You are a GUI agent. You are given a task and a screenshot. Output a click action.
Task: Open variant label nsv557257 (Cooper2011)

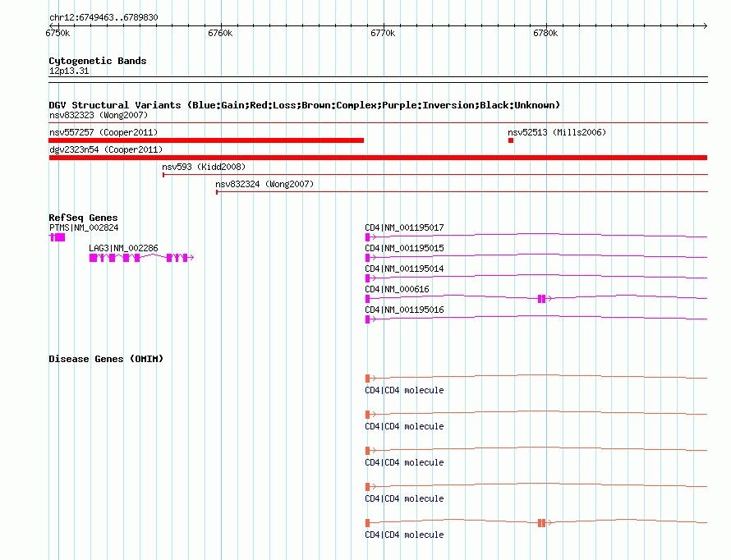click(103, 132)
